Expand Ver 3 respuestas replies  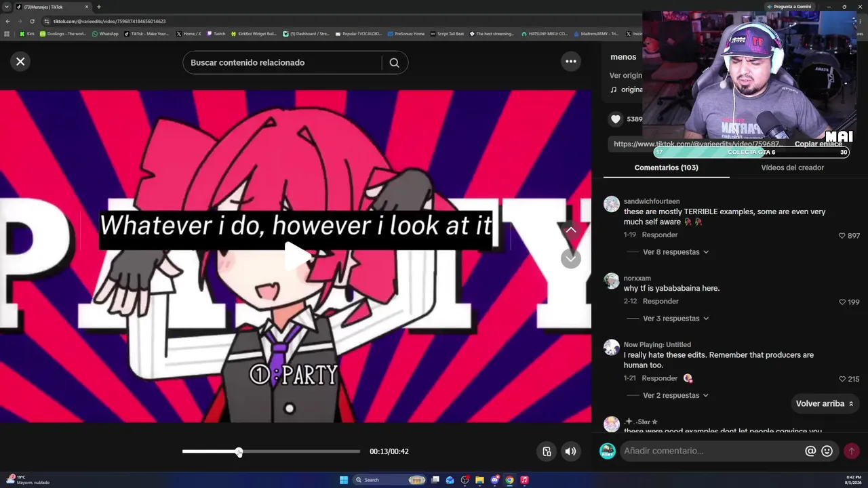point(675,319)
